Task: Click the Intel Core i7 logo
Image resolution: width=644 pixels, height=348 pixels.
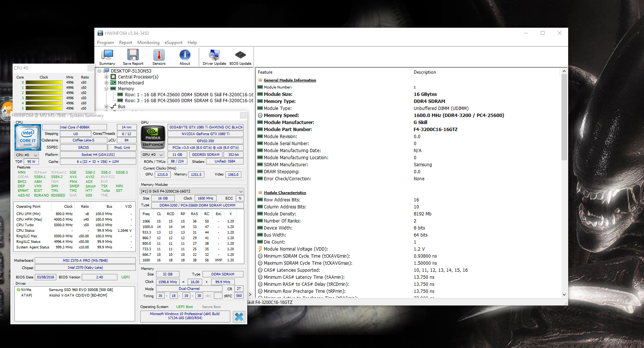Action: click(28, 138)
